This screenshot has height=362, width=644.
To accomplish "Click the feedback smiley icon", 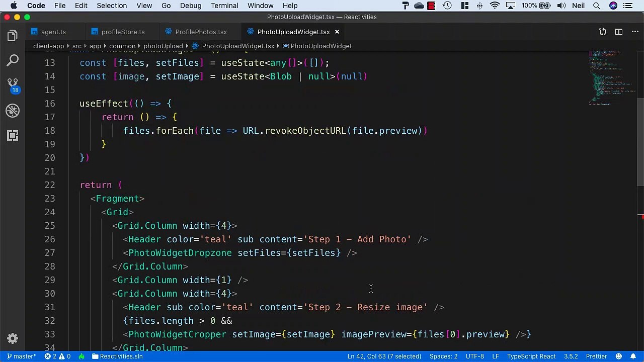I will (619, 356).
